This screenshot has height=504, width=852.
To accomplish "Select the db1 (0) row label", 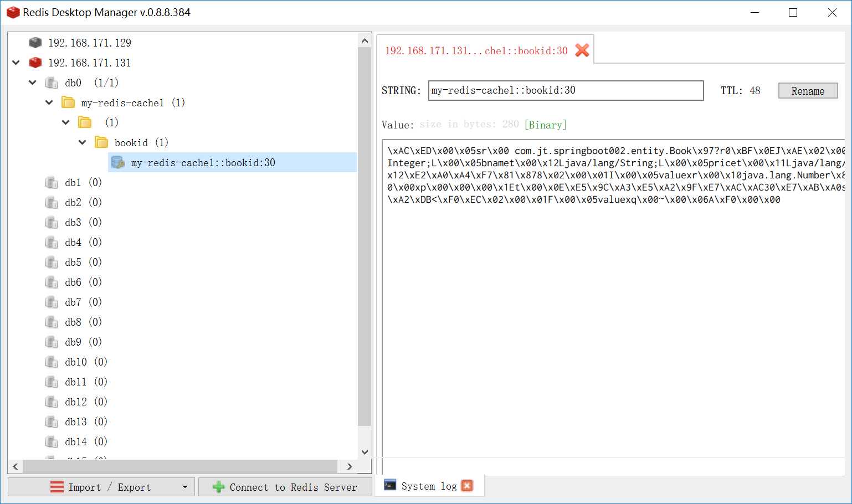I will pos(84,182).
